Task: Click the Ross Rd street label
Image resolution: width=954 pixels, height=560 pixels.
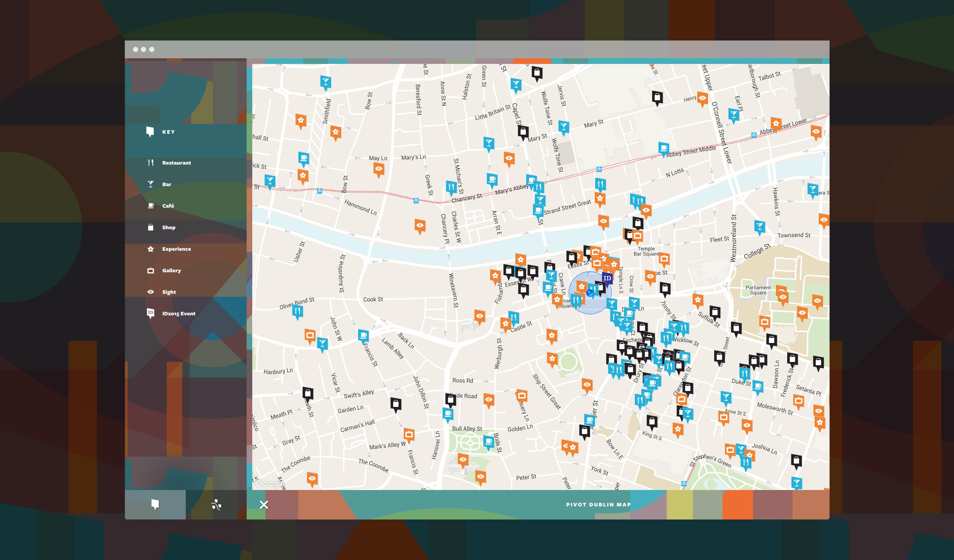Action: 463,380
